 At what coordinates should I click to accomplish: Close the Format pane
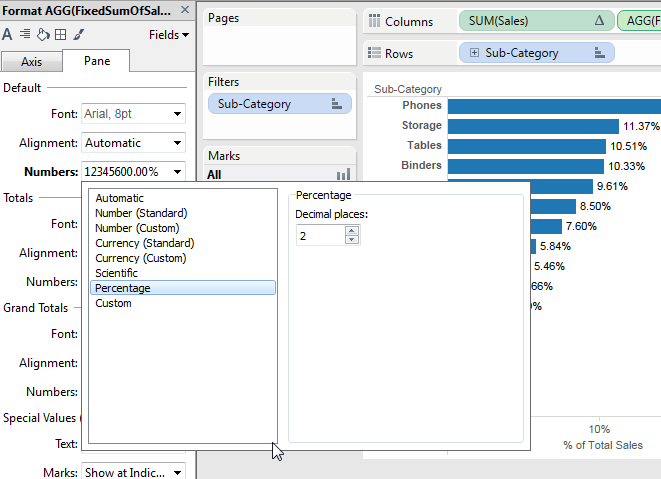click(185, 10)
